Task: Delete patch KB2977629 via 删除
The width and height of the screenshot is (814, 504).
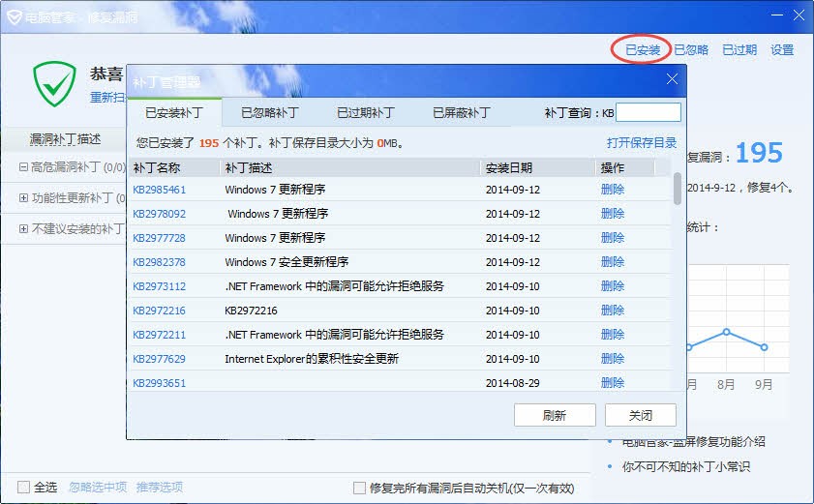Action: [x=613, y=358]
